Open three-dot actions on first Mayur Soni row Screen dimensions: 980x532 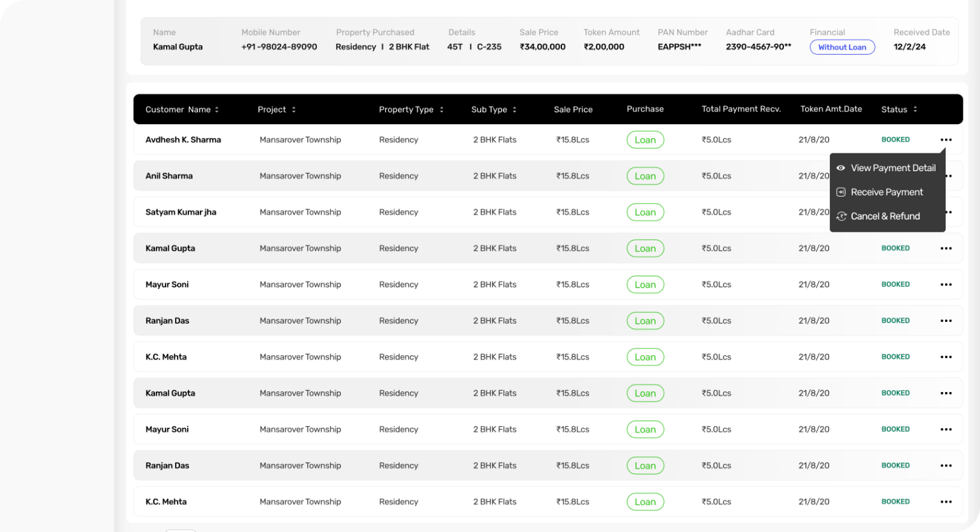[x=946, y=285]
